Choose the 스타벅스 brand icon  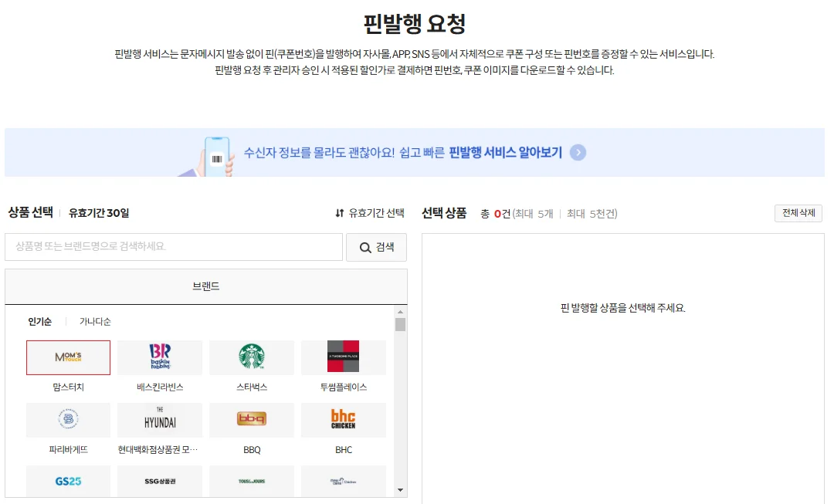(252, 357)
